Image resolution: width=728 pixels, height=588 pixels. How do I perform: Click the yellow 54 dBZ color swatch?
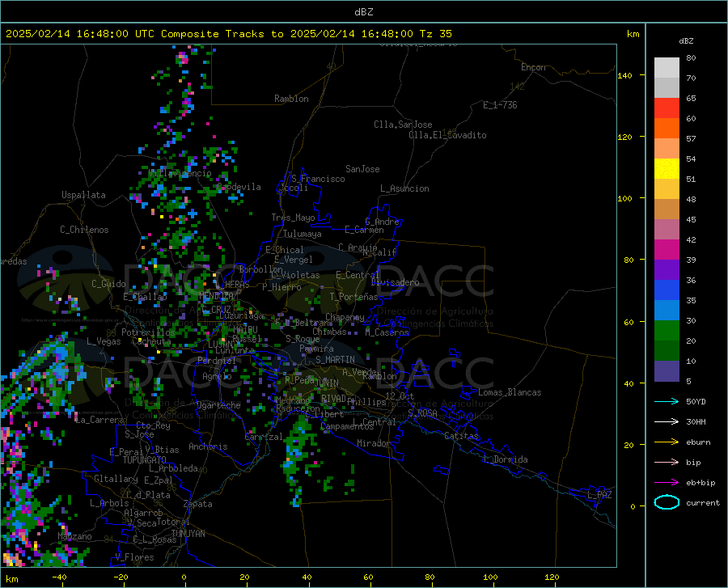(x=667, y=169)
